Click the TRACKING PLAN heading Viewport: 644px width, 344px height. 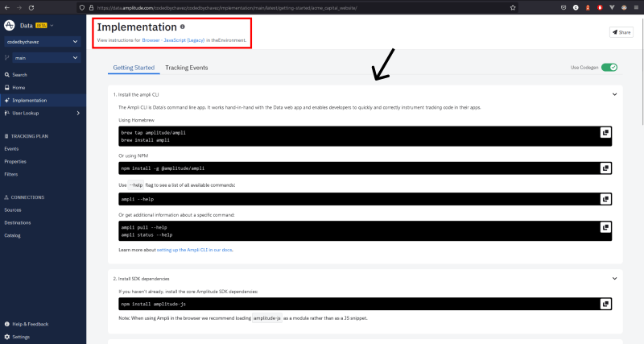click(x=29, y=136)
